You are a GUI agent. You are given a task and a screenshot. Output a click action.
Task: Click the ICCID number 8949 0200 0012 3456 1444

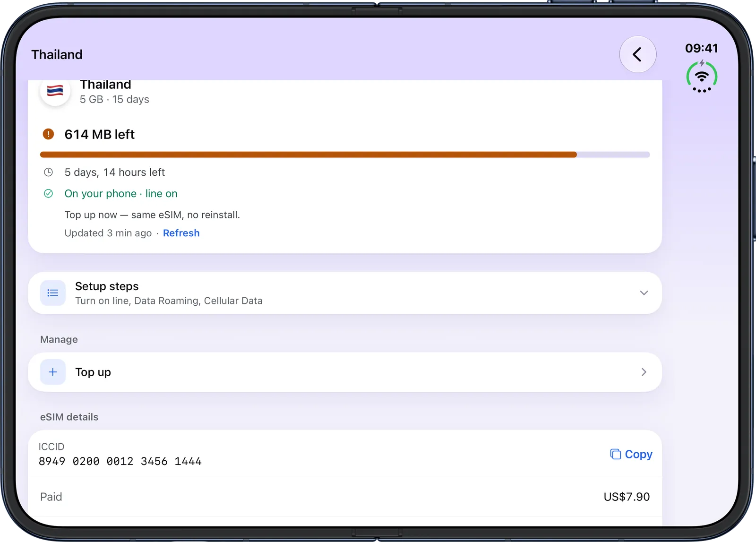[120, 461]
